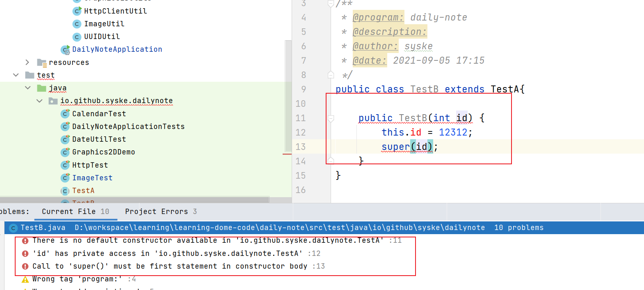Screen dimensions: 644x290
Task: Click the UUIDUtil class icon
Action: click(x=77, y=37)
